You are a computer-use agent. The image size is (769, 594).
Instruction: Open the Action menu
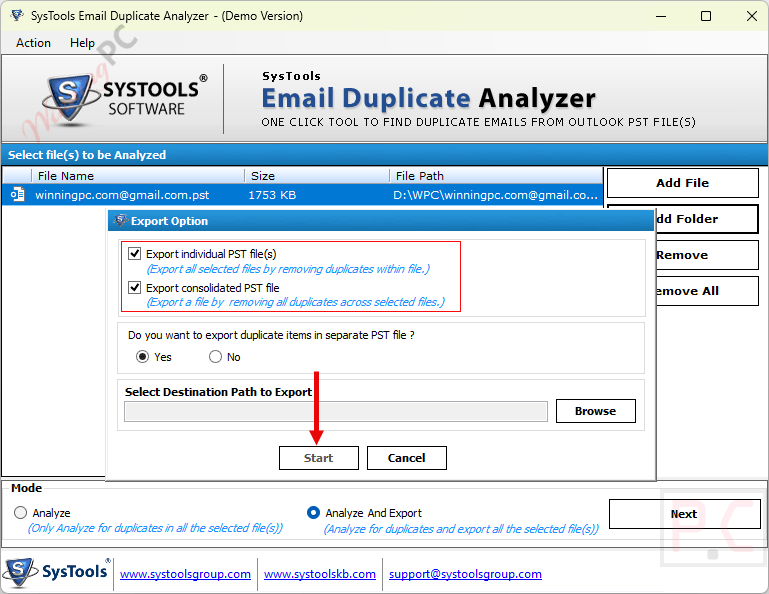(x=33, y=43)
